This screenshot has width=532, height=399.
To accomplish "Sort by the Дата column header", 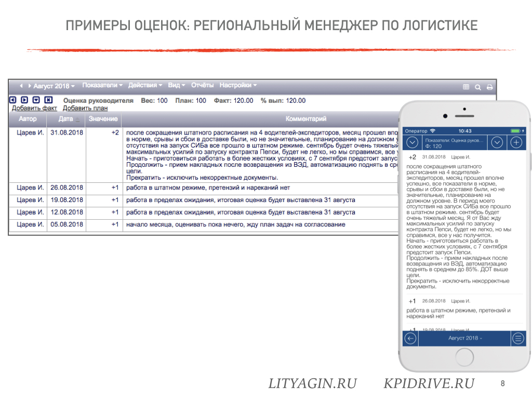I will [66, 119].
